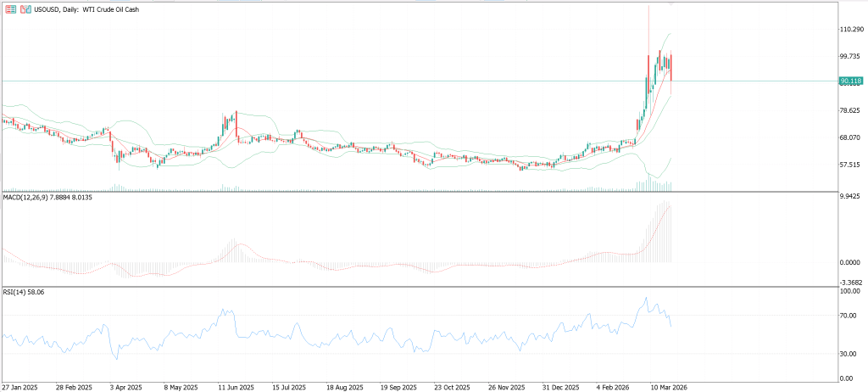Toggle the one-click trading panel icon
The image size is (868, 392).
[x=25, y=9]
